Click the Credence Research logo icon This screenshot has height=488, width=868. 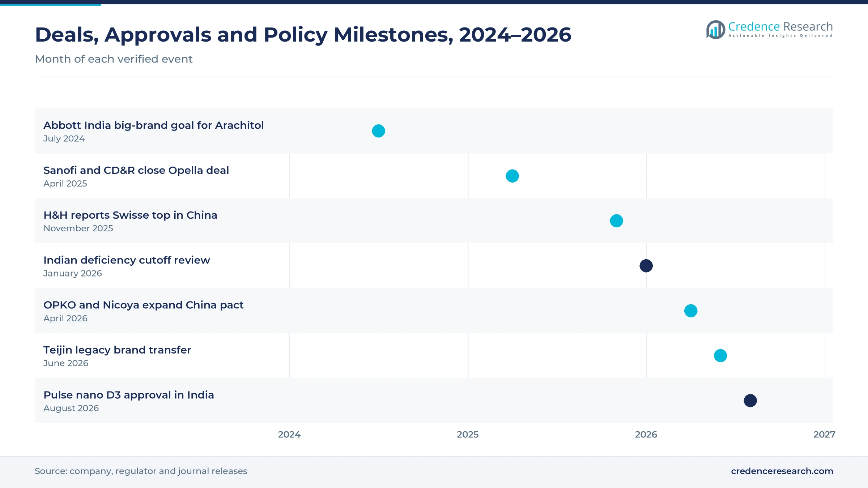pos(716,30)
